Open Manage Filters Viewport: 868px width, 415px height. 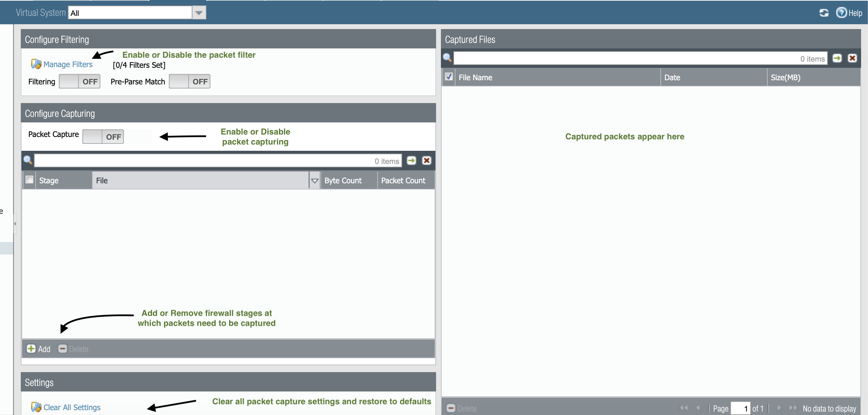point(67,64)
